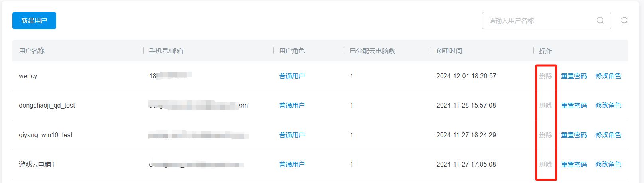Click 删除 for user wency
The height and width of the screenshot is (183, 644).
(545, 76)
